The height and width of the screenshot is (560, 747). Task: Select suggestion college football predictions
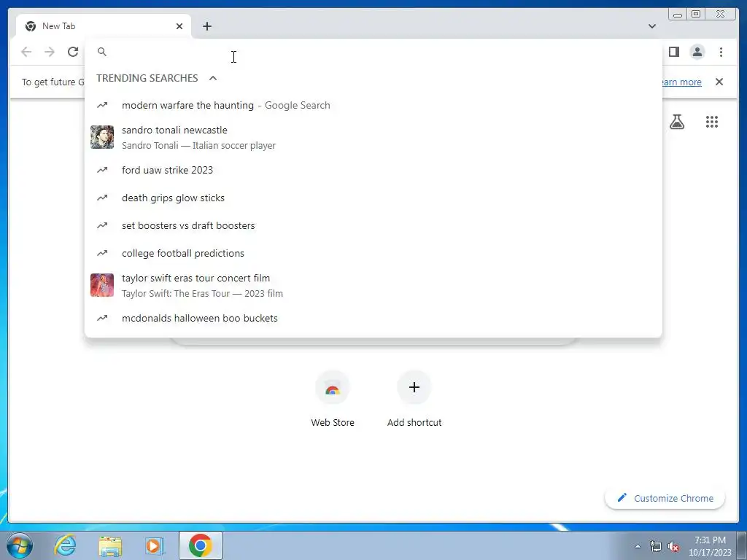[x=373, y=253]
